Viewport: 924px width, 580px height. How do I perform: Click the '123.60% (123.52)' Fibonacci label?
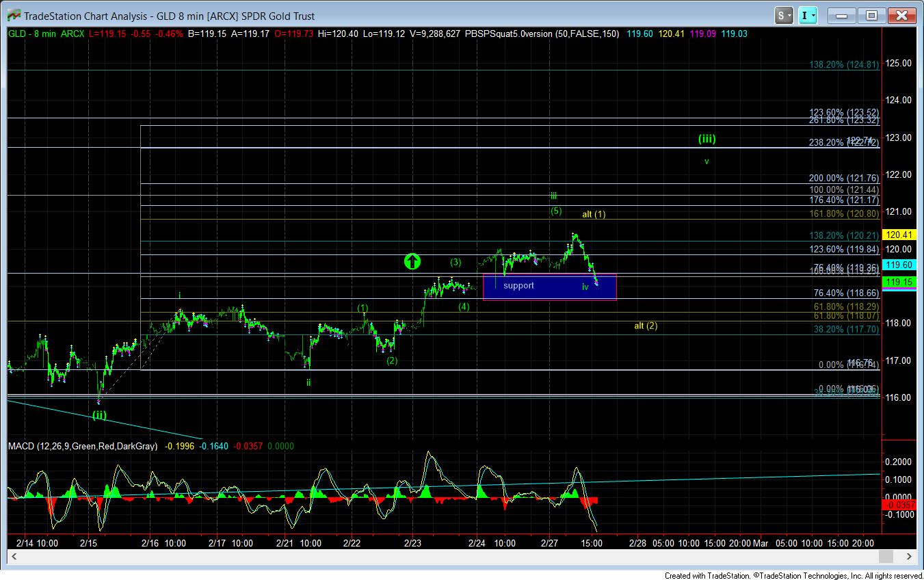(x=843, y=112)
